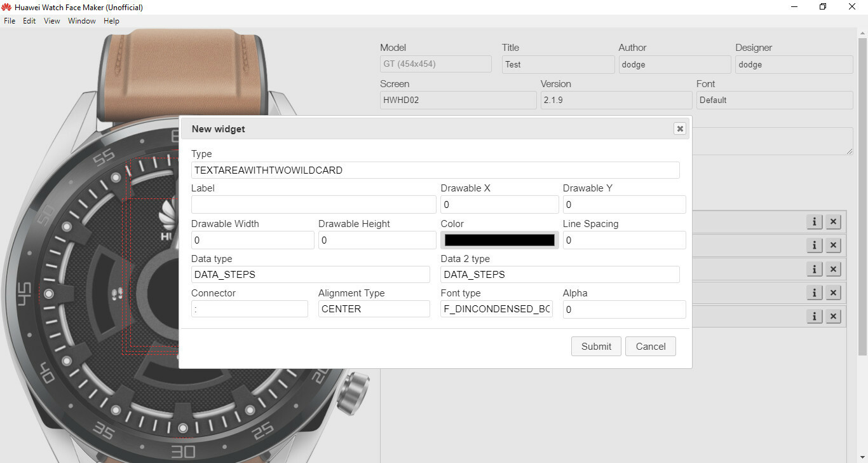Click the Alpha value field
The height and width of the screenshot is (463, 868).
click(624, 310)
